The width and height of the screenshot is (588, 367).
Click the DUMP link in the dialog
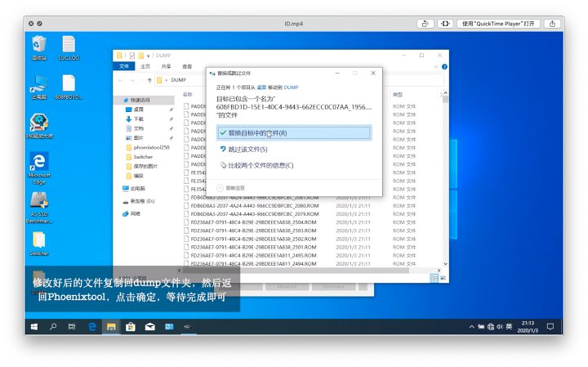click(291, 86)
